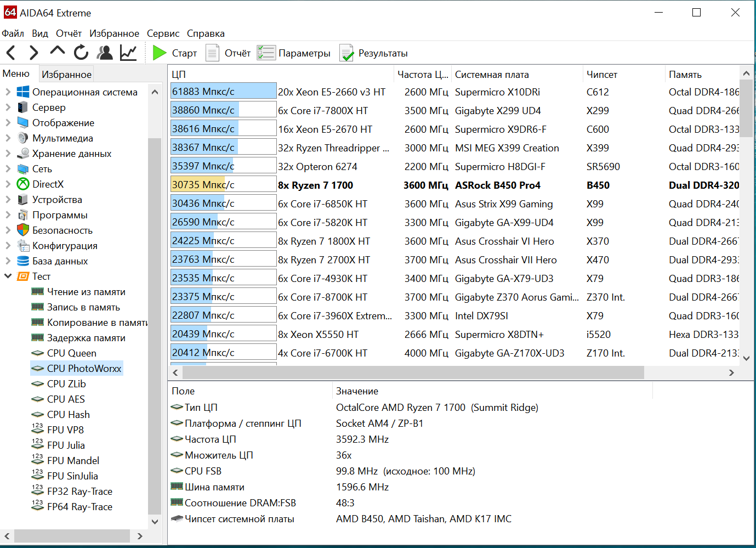
Task: Click the Сеть network icon
Action: click(23, 168)
